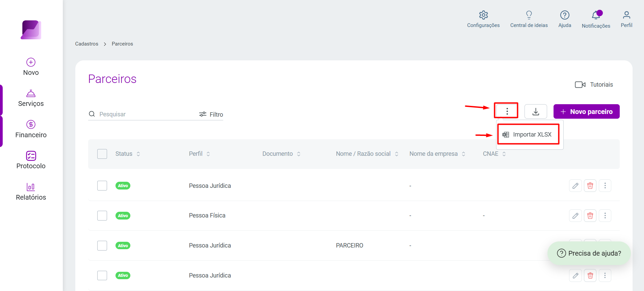
Task: Check the PARCEIRO row checkbox
Action: tap(102, 245)
